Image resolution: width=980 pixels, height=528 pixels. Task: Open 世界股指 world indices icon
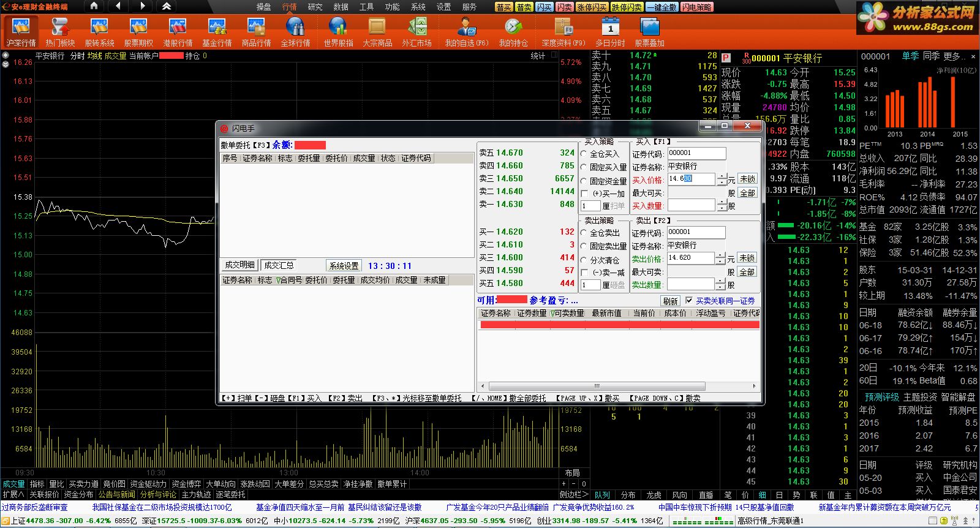click(338, 32)
